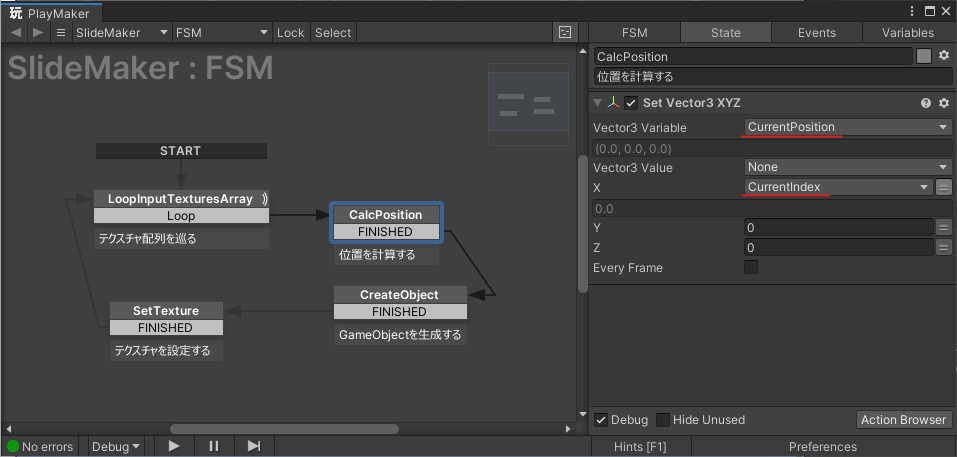Click the Y value input field
The height and width of the screenshot is (457, 957).
[x=839, y=228]
